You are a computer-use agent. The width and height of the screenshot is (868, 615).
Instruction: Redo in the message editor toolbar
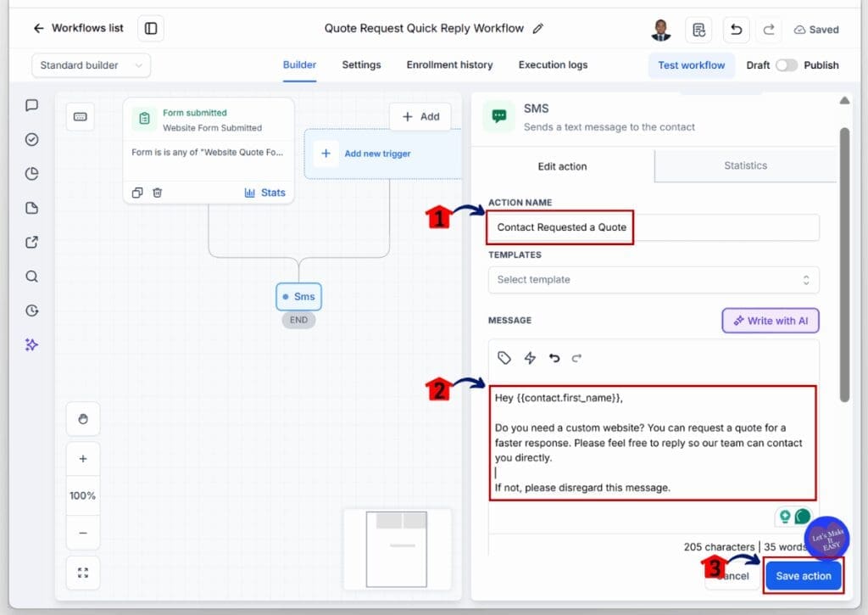(x=576, y=359)
